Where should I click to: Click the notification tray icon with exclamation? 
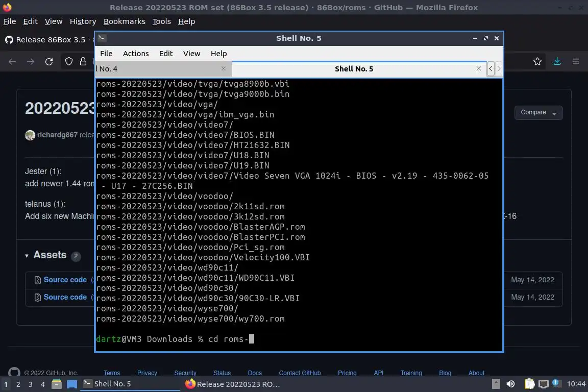(x=556, y=383)
